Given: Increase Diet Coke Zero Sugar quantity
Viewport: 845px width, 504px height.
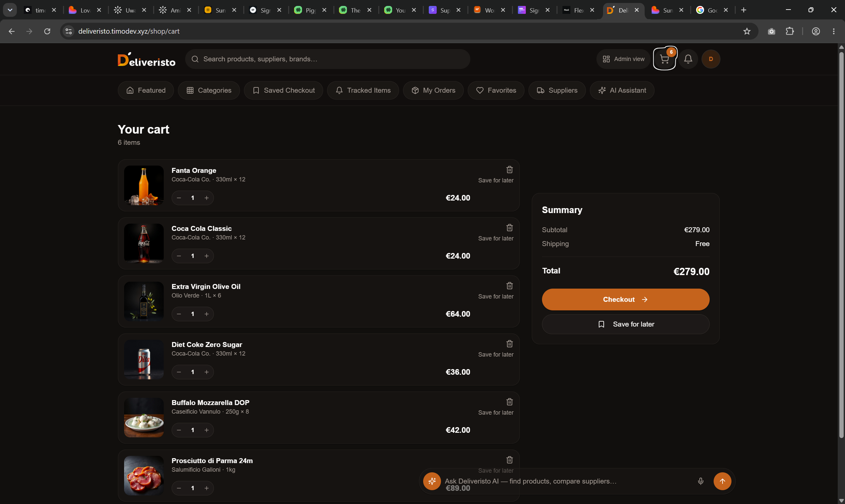Looking at the screenshot, I should 207,372.
